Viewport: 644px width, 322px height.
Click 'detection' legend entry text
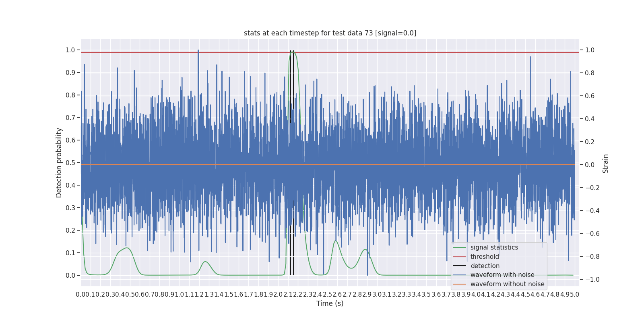(x=485, y=266)
